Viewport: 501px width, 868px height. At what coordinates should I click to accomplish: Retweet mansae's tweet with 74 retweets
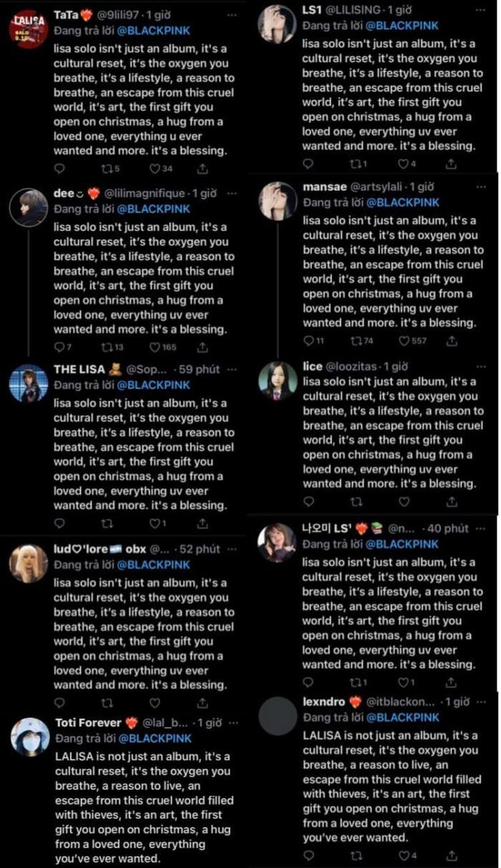[356, 341]
